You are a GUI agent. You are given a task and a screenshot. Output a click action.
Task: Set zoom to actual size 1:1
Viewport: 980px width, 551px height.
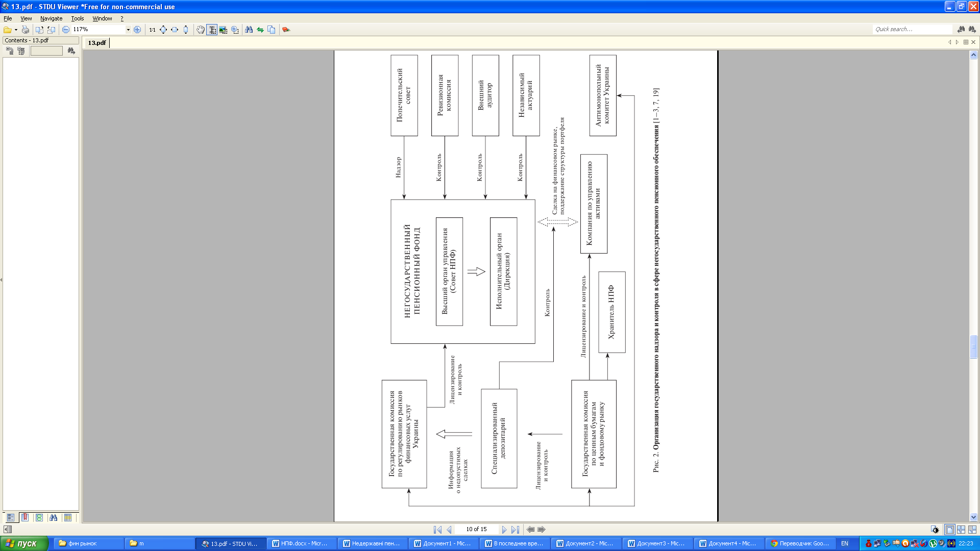152,30
